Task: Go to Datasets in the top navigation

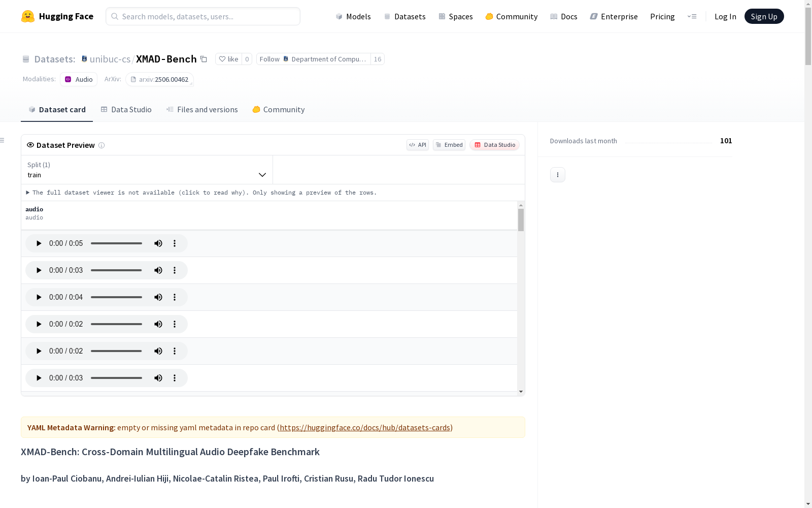Action: (404, 16)
